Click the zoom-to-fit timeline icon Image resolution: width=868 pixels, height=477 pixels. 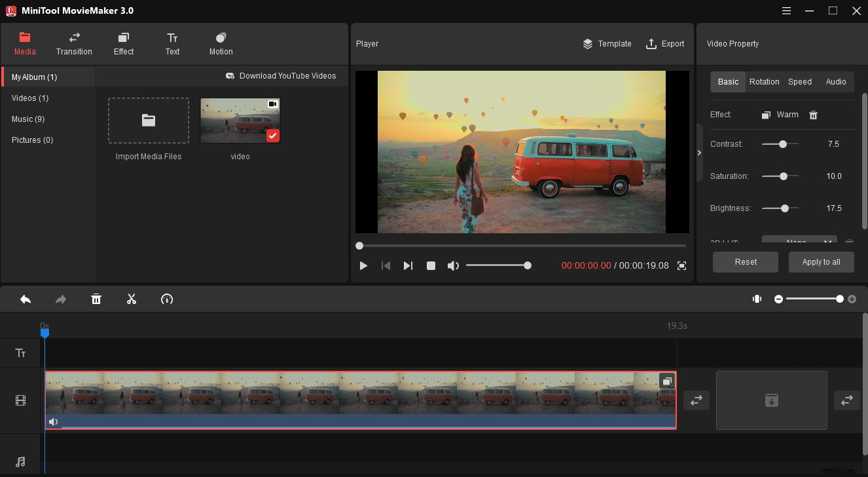tap(757, 299)
